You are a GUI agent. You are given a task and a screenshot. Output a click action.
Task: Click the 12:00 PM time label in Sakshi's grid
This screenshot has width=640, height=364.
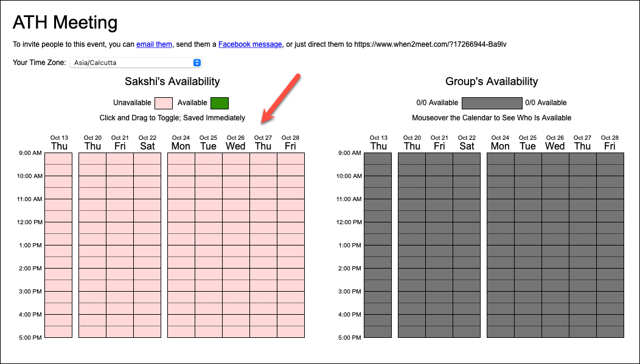click(x=29, y=222)
